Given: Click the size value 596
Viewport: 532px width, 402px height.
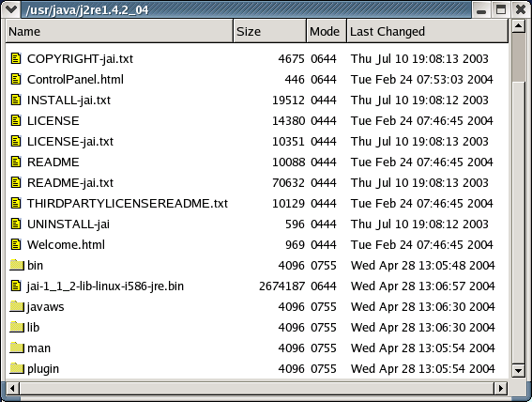Looking at the screenshot, I should pos(295,224).
